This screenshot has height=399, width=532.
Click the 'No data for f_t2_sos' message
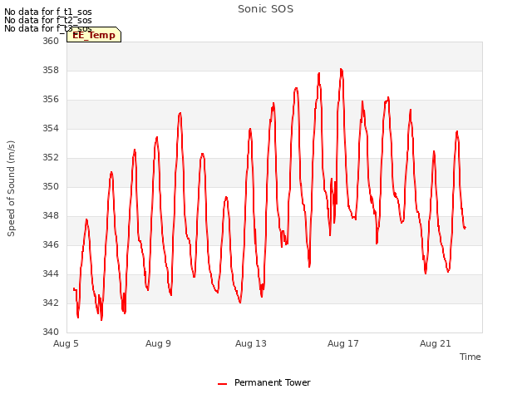[48, 20]
